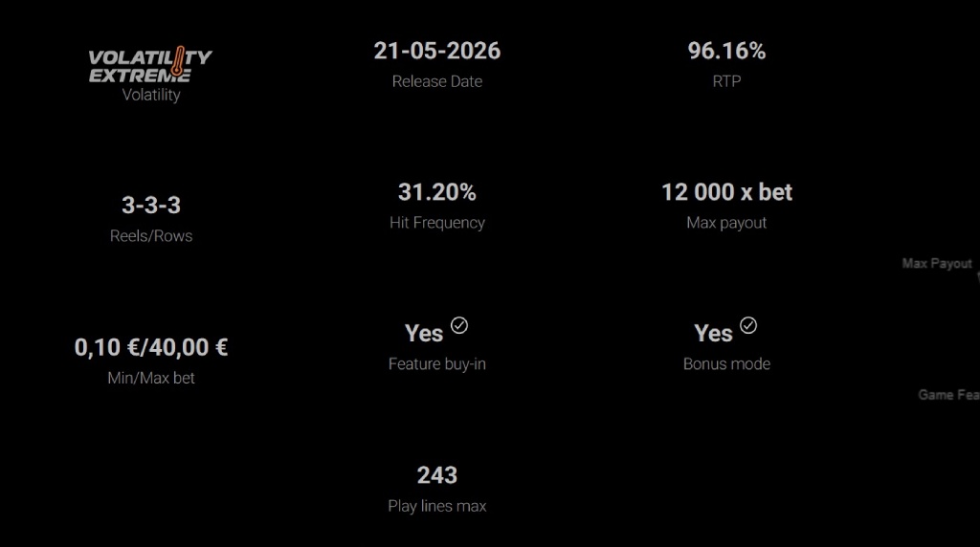980x547 pixels.
Task: Click the Max payout label under 12 000 x bet
Action: click(x=726, y=223)
